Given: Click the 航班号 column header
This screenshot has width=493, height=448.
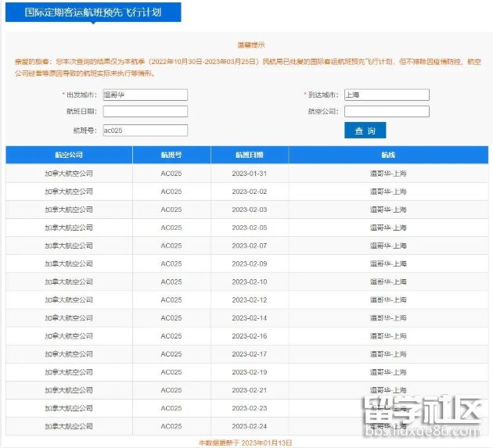Looking at the screenshot, I should tap(171, 155).
